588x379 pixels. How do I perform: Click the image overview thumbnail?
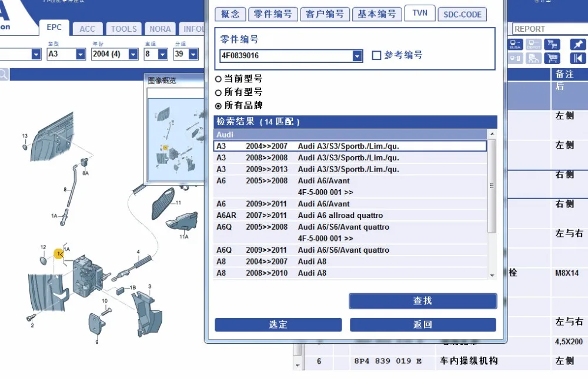(x=176, y=139)
